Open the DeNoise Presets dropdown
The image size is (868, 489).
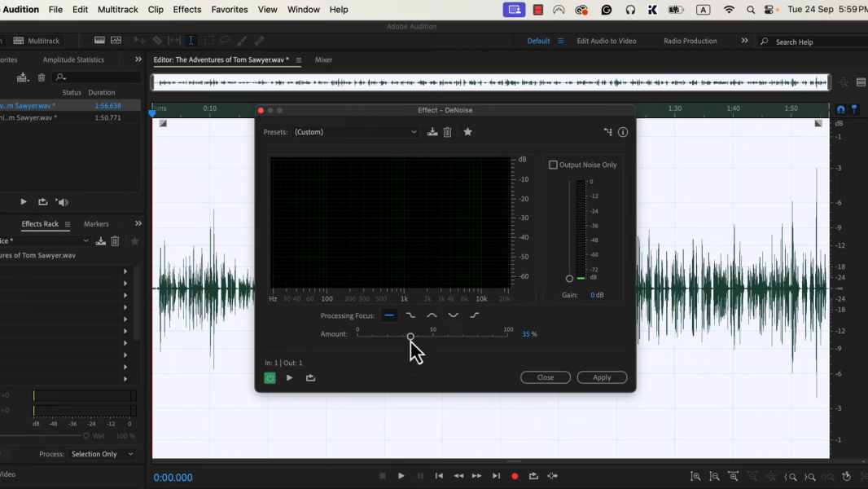(355, 132)
